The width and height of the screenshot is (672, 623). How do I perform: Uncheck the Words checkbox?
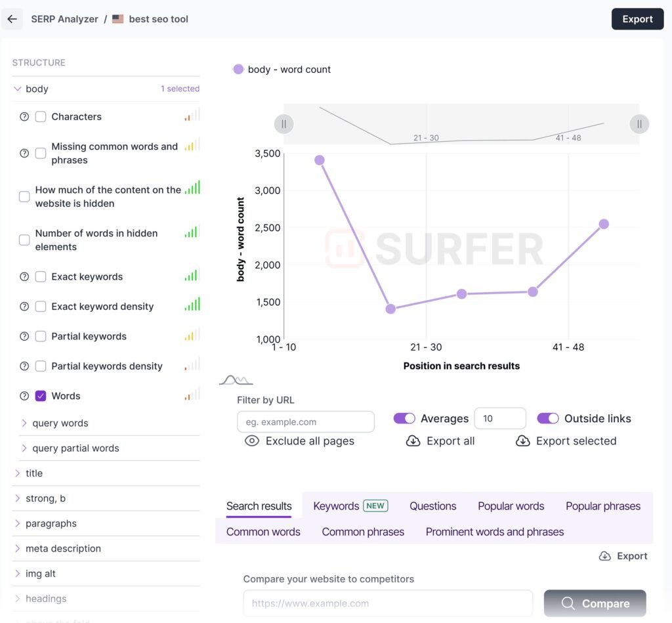[40, 396]
